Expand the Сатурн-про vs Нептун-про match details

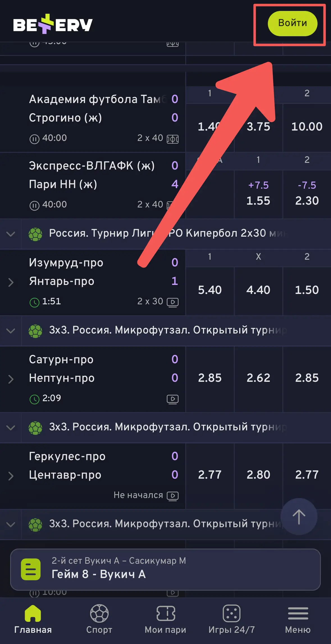coord(11,379)
